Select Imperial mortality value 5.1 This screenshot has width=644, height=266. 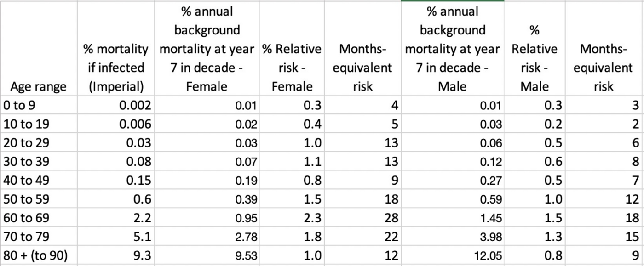click(x=140, y=237)
